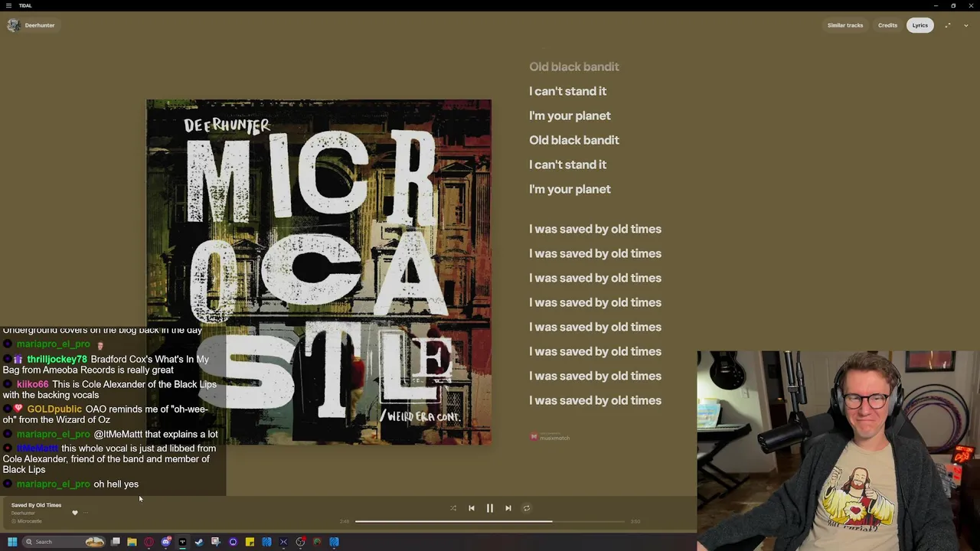Image resolution: width=980 pixels, height=551 pixels.
Task: Toggle shuffle playback
Action: (453, 508)
